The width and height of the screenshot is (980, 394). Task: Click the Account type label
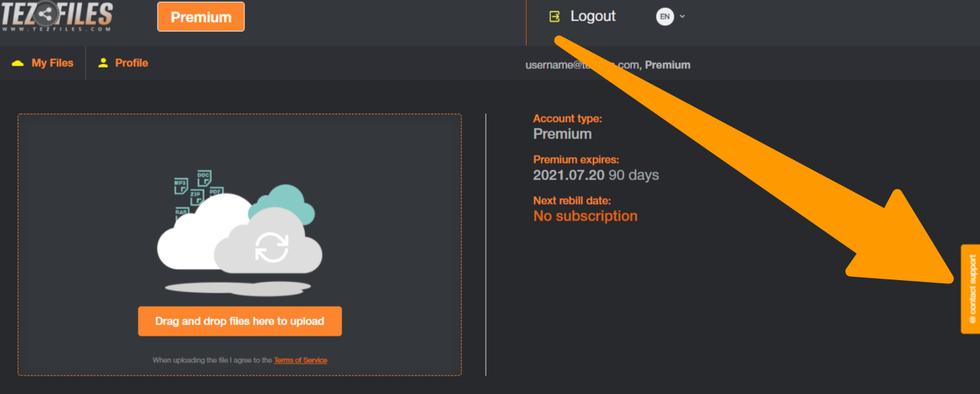pos(568,119)
